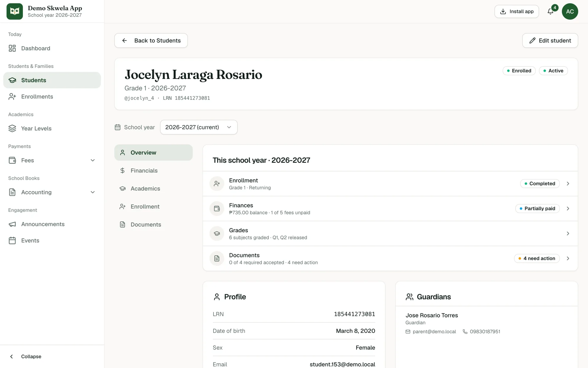Click the guardian phone icon

(465, 332)
